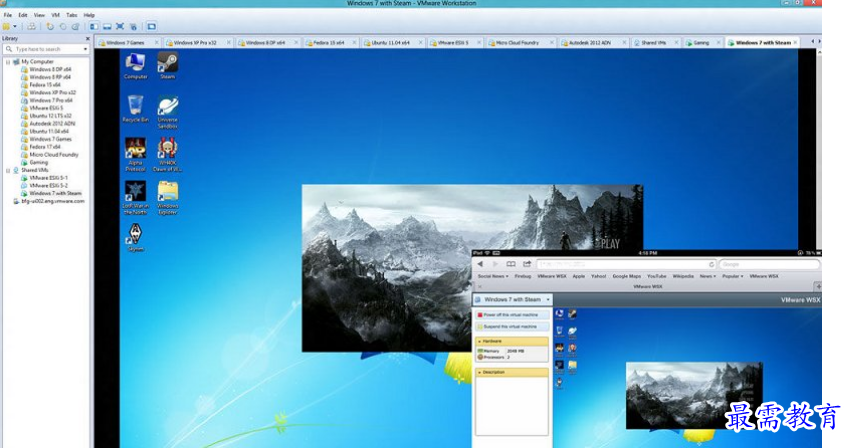849x448 pixels.
Task: Close the Windows 7 with Steam tab
Action: tap(795, 42)
